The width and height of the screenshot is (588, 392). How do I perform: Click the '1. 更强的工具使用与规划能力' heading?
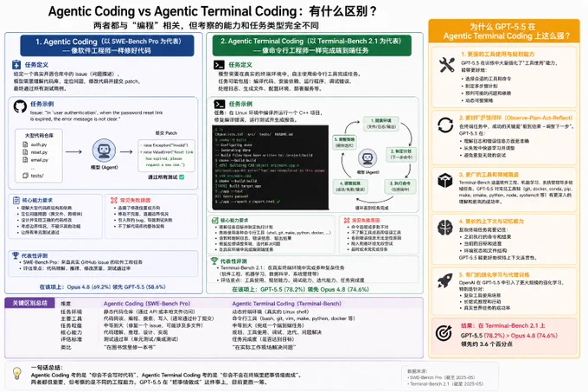498,54
